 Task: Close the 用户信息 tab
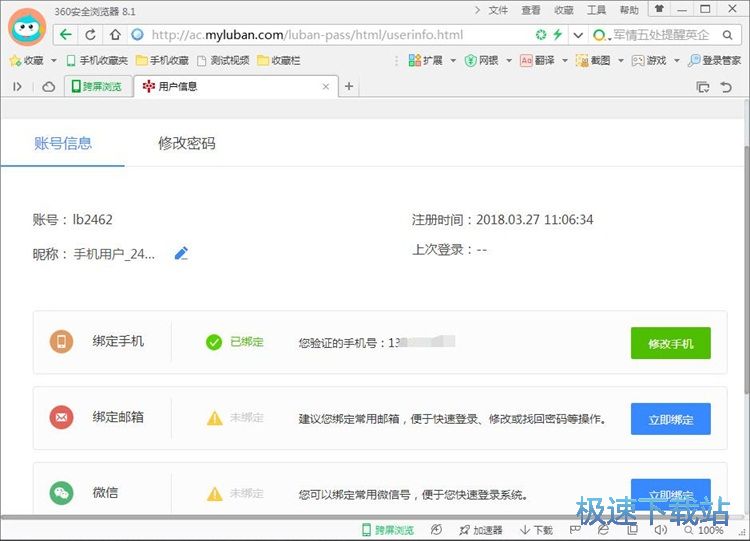click(326, 87)
